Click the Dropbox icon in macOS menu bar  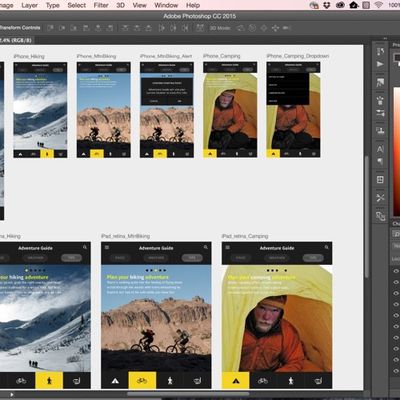tap(327, 5)
